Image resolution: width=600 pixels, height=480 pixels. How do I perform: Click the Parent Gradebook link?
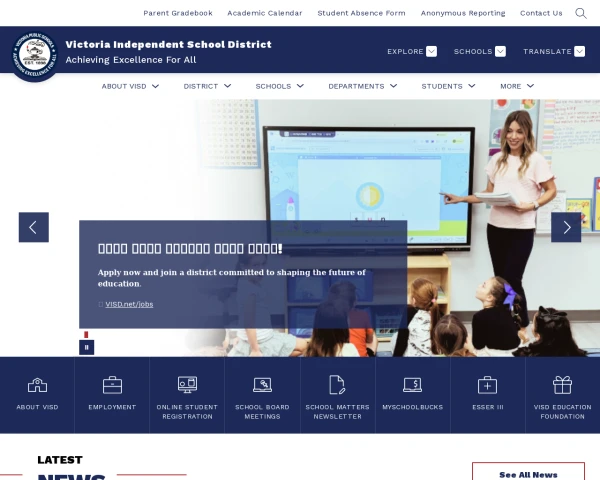click(178, 13)
